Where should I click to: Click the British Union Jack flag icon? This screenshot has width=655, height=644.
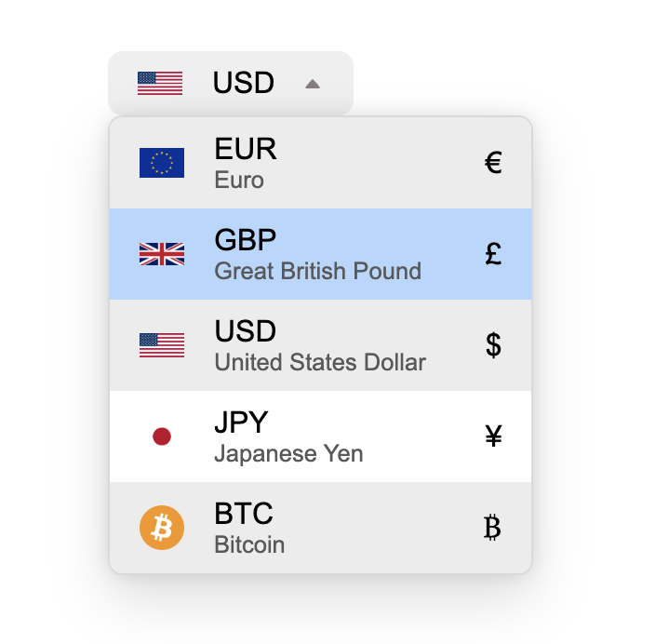[x=161, y=254]
